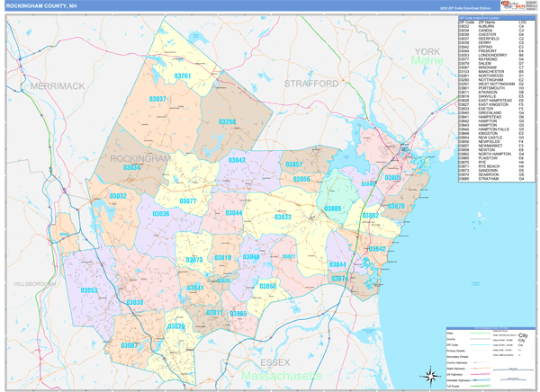
Task: Select ZIP code label 03036
Action: (x=161, y=214)
